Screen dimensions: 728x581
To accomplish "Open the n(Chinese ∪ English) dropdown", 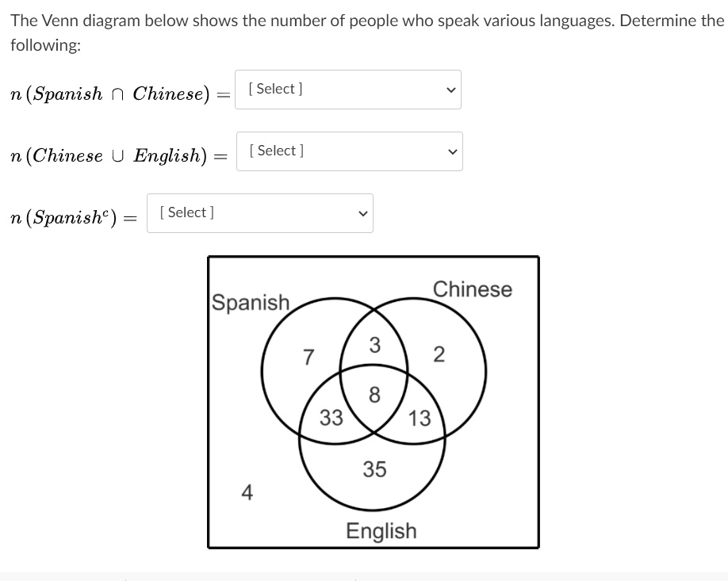I will (349, 151).
